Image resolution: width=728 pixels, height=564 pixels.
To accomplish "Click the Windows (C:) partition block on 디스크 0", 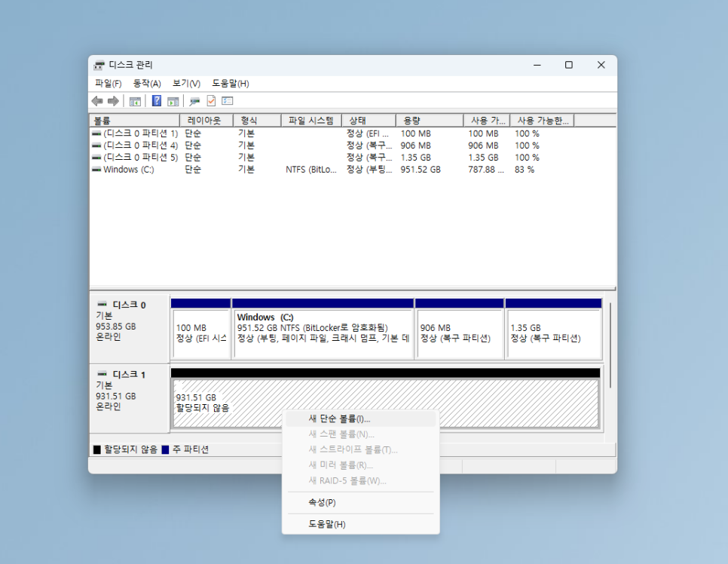I will point(323,333).
